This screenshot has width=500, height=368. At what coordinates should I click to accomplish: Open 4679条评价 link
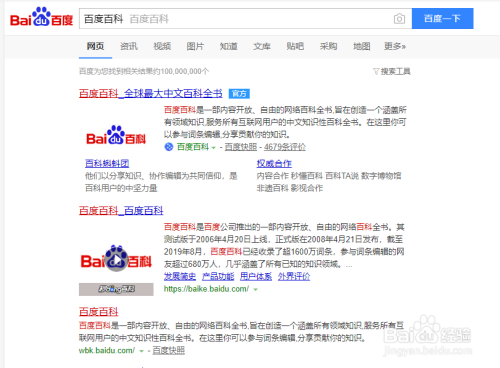coord(285,147)
